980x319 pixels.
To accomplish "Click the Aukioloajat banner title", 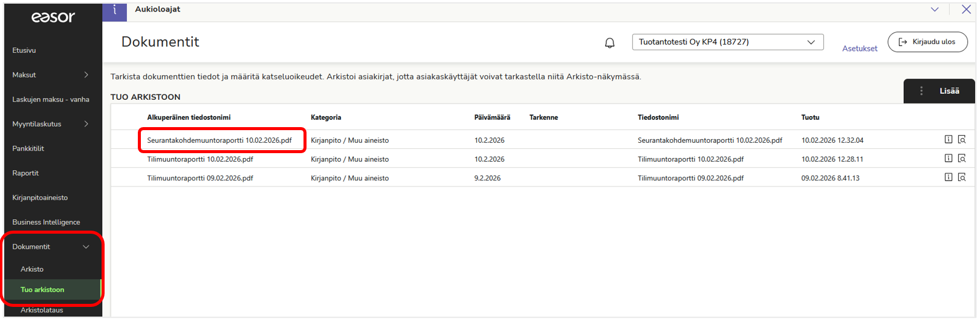I will point(157,9).
